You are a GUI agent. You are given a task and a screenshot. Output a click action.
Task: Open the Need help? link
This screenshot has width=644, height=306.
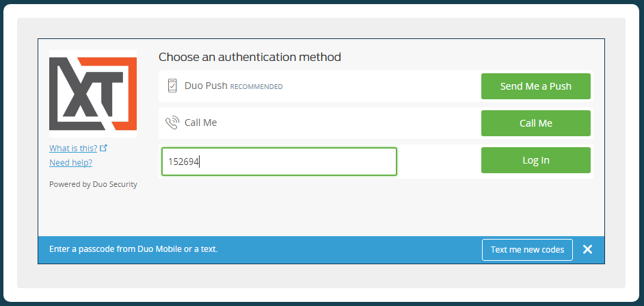click(70, 163)
